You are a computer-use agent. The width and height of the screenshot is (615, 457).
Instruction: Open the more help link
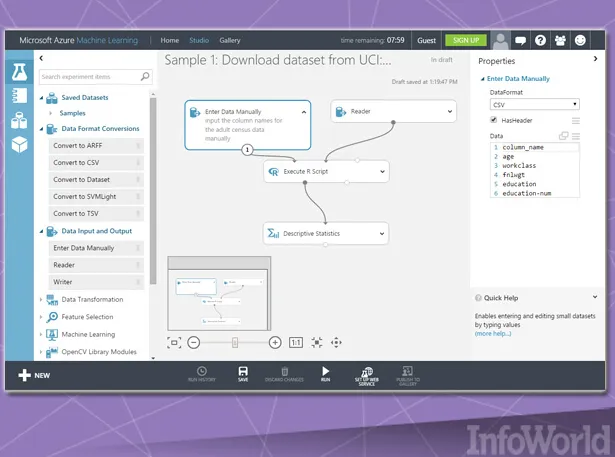coord(493,334)
